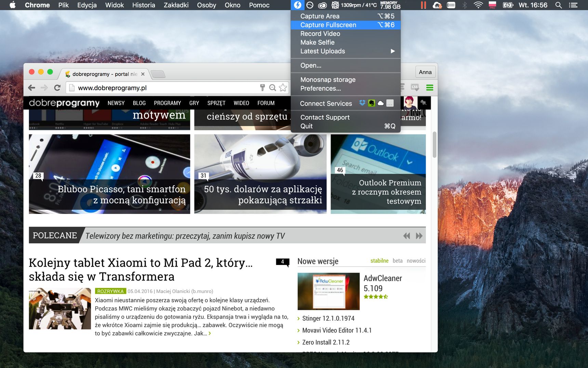
Task: Expand the Latest Uploads submenu
Action: (x=346, y=51)
